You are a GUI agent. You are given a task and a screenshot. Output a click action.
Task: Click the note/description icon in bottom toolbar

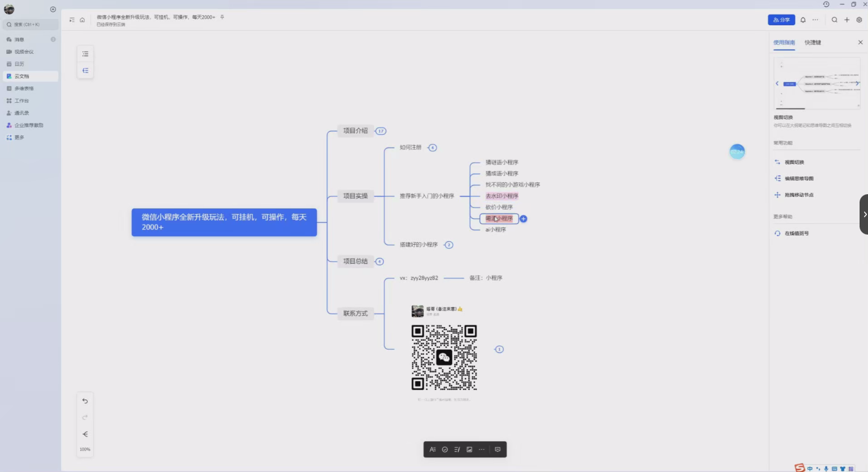[x=457, y=450]
